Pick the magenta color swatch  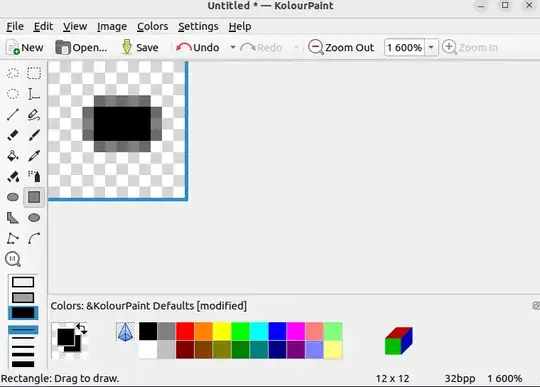point(297,331)
